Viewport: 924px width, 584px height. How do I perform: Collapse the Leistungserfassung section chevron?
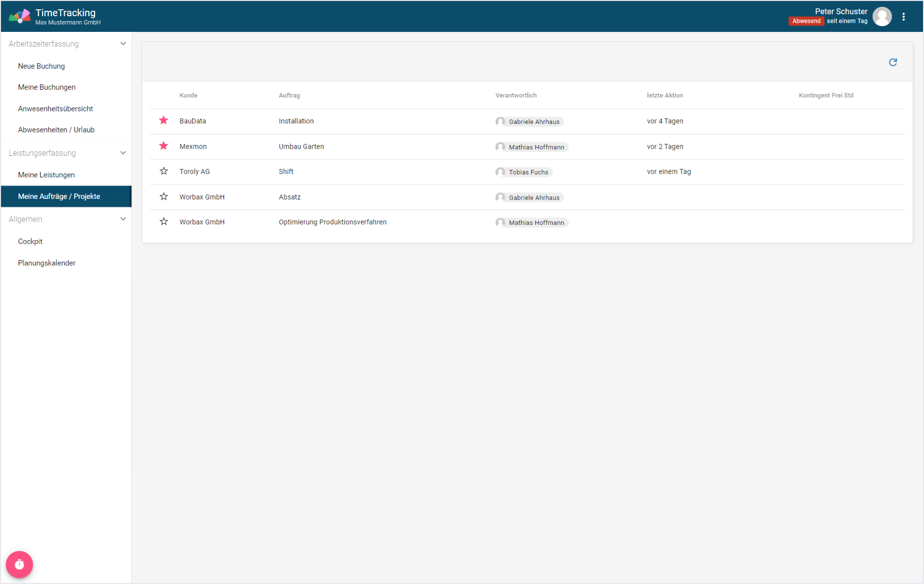click(x=123, y=153)
